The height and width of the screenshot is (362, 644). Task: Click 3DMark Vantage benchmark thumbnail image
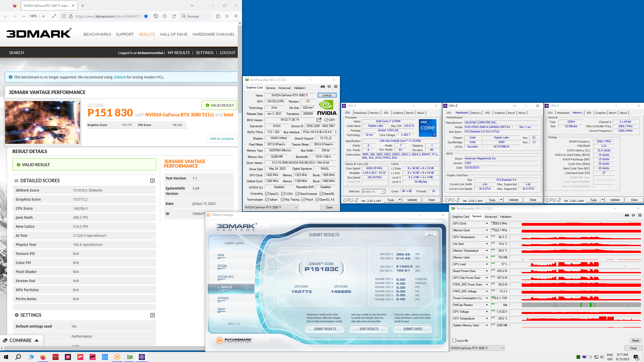click(43, 122)
